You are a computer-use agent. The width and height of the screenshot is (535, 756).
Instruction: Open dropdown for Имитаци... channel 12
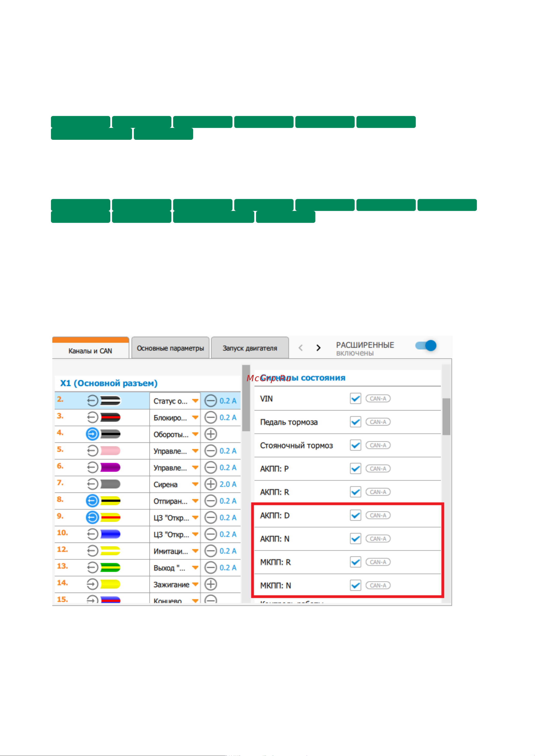[195, 551]
